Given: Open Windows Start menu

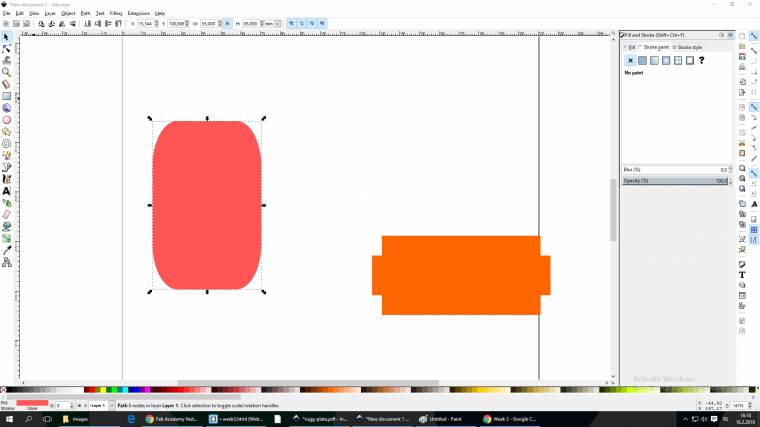Looking at the screenshot, I should [x=9, y=419].
